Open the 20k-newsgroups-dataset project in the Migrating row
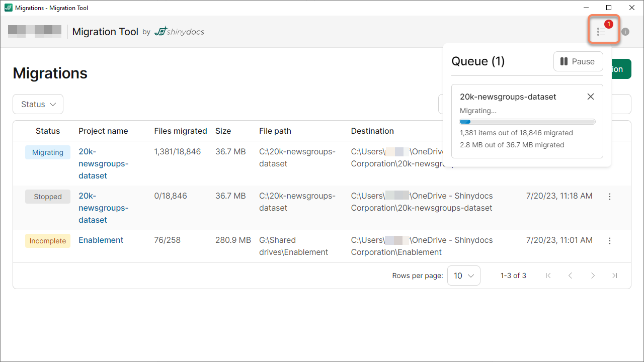 [103, 164]
